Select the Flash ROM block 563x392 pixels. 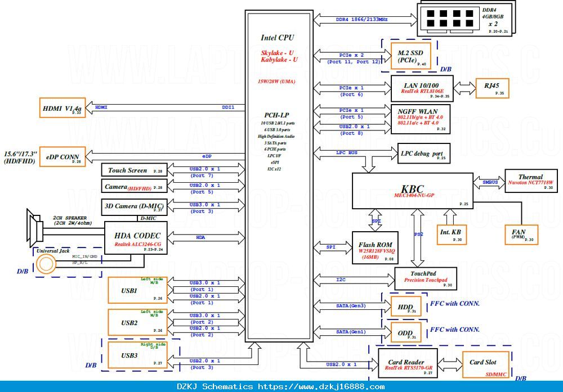coord(375,248)
